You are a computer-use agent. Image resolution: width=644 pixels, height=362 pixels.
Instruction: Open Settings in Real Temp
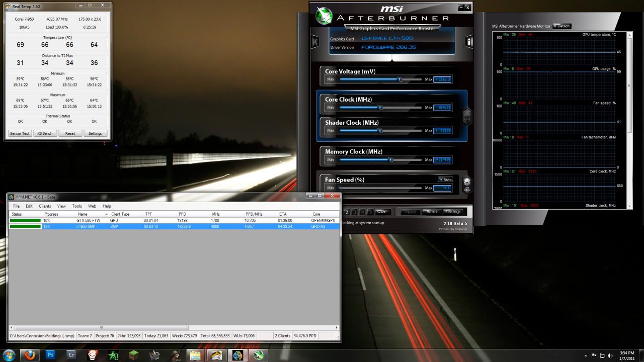point(95,133)
